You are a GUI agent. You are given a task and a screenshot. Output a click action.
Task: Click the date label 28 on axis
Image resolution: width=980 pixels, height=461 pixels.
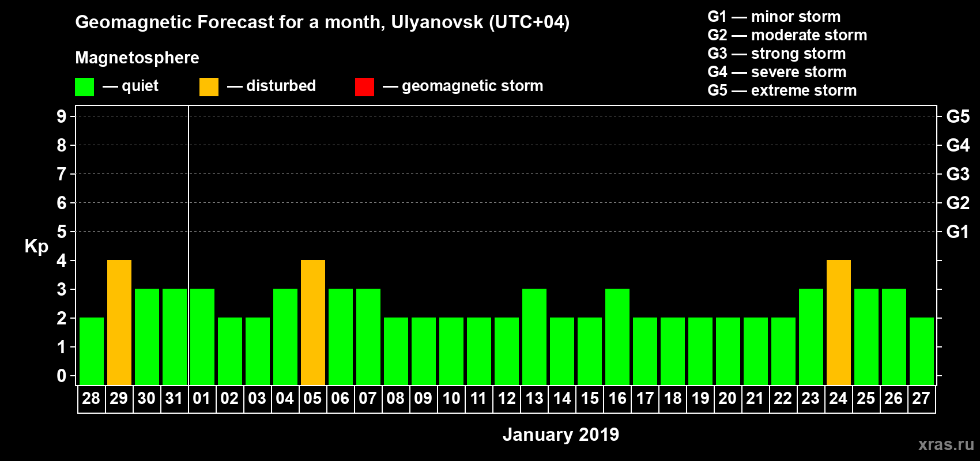(91, 399)
